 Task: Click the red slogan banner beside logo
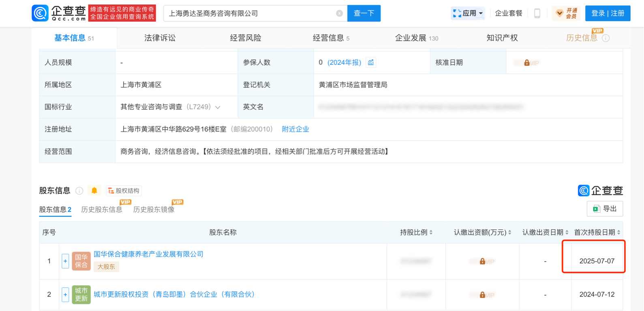pyautogui.click(x=122, y=13)
